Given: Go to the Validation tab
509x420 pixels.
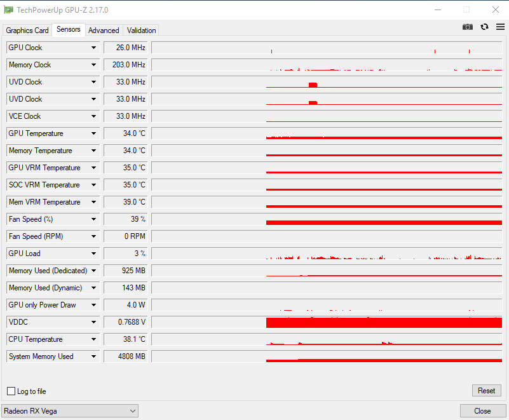Looking at the screenshot, I should [x=141, y=30].
